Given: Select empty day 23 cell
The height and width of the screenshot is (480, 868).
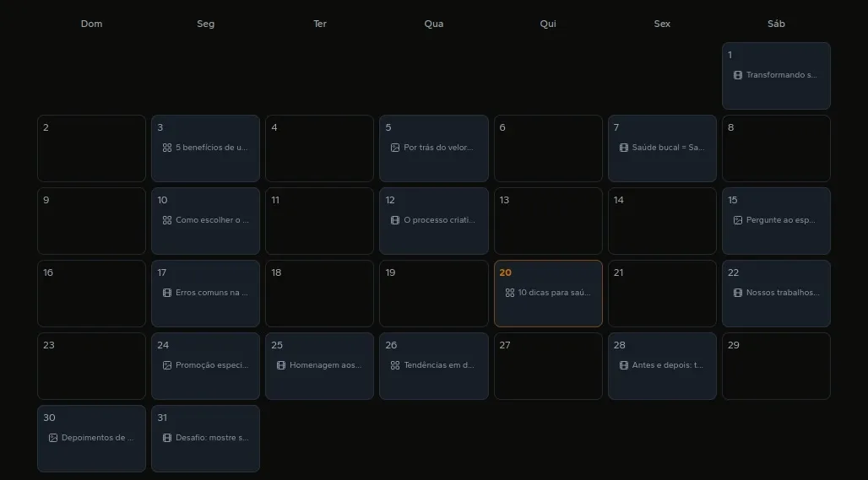Looking at the screenshot, I should [x=91, y=365].
